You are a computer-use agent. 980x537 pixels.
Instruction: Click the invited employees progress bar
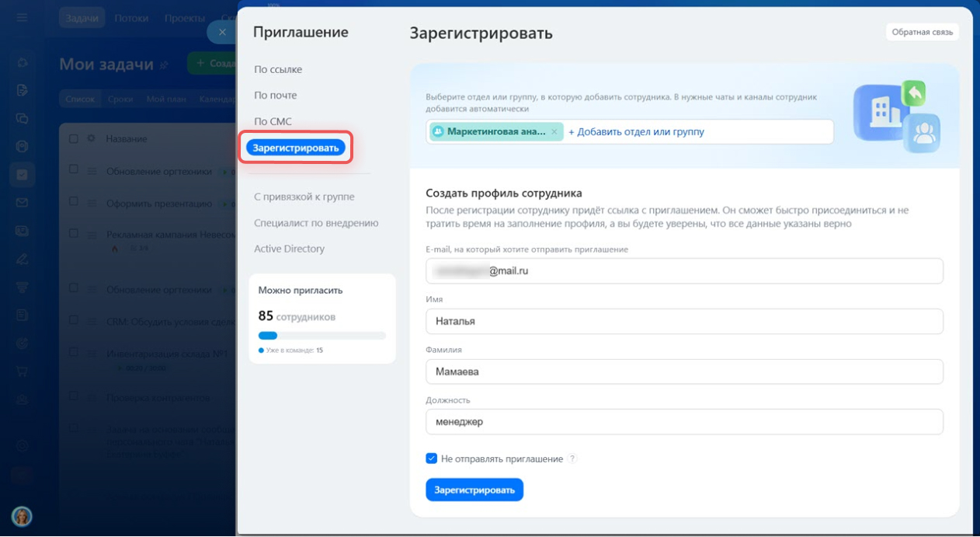321,336
